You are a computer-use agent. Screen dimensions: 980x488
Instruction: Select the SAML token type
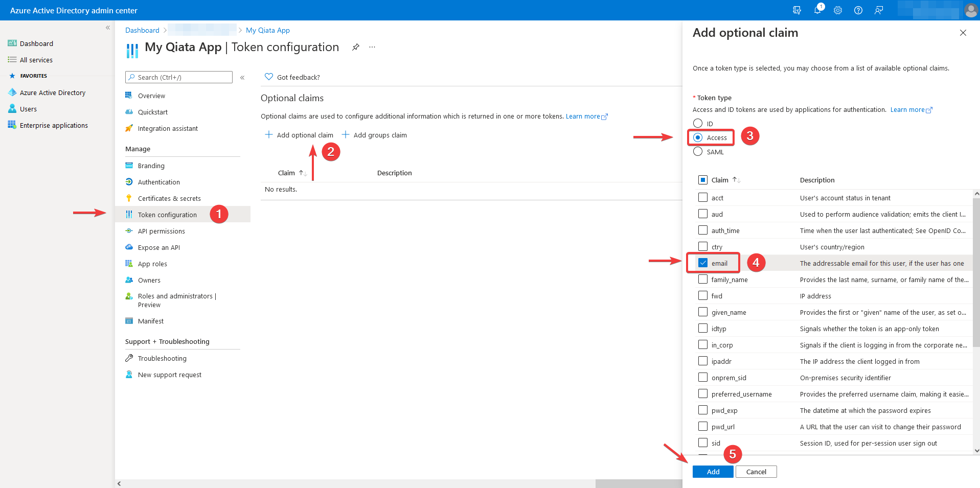pyautogui.click(x=697, y=151)
